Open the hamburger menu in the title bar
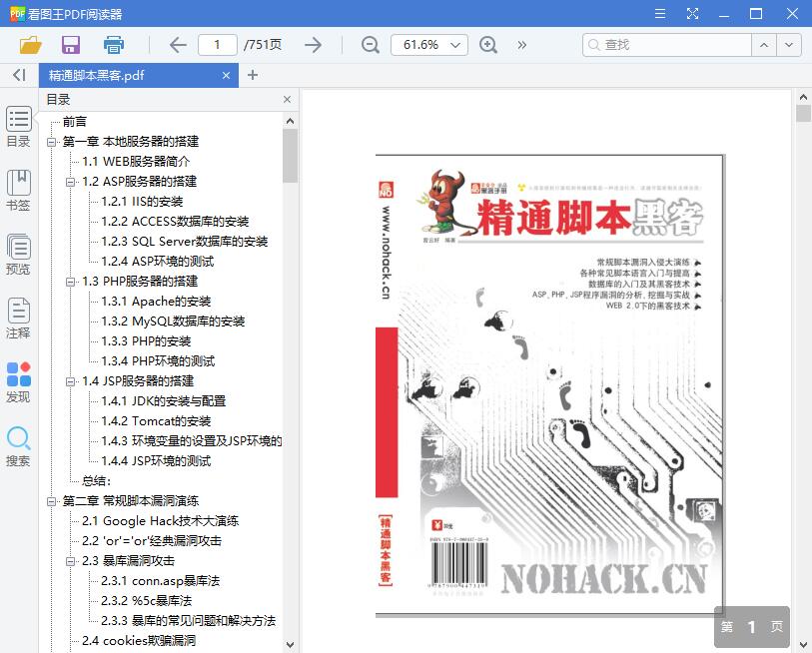This screenshot has width=812, height=653. pyautogui.click(x=659, y=13)
